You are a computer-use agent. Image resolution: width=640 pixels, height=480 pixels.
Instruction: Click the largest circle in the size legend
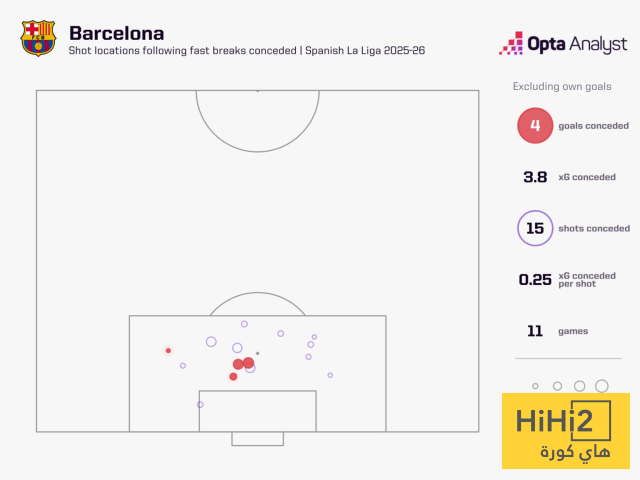click(601, 386)
